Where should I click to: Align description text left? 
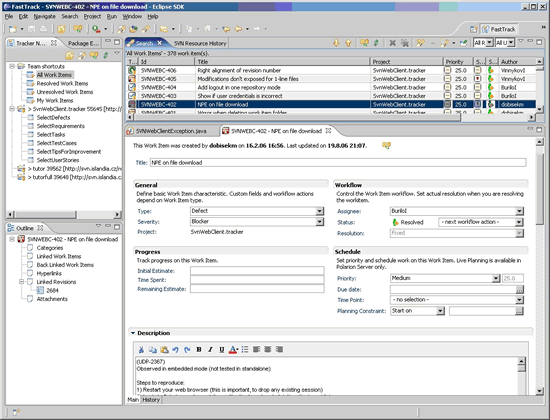[256, 349]
